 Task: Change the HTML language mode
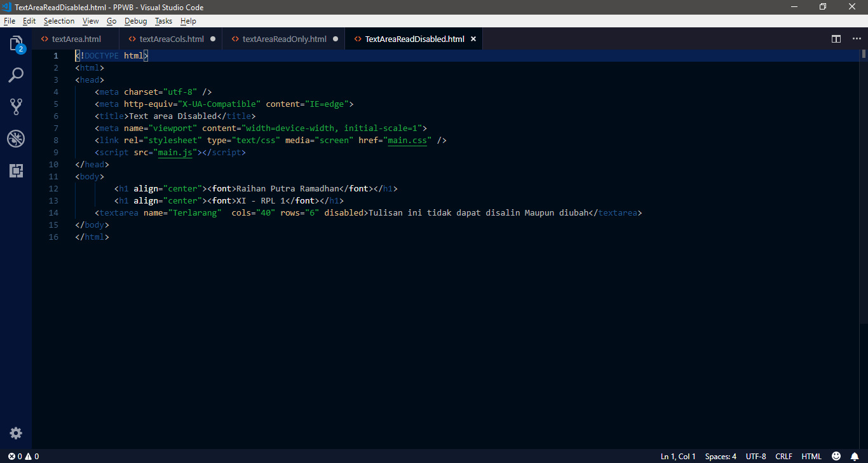[811, 456]
